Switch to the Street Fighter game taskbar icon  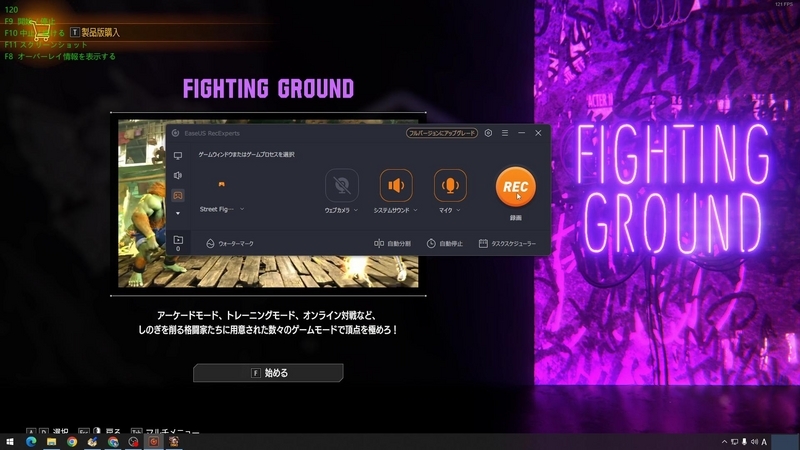coord(174,442)
